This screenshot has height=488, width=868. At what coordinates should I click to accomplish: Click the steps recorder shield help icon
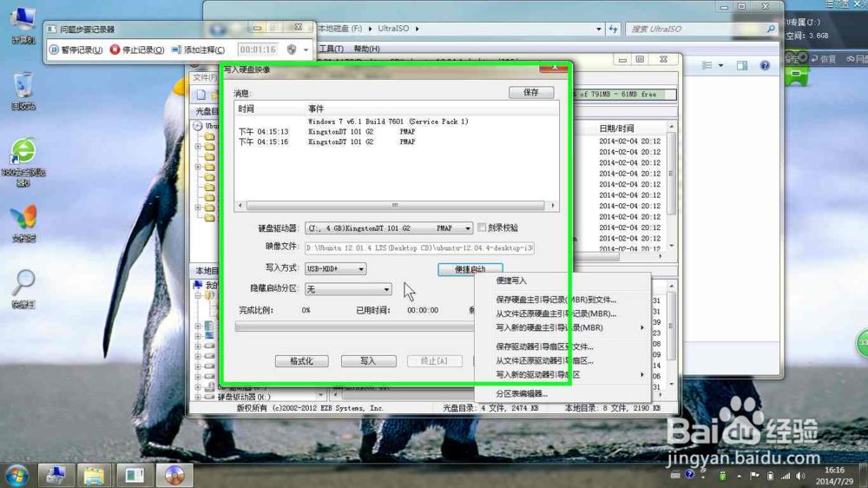[x=292, y=49]
